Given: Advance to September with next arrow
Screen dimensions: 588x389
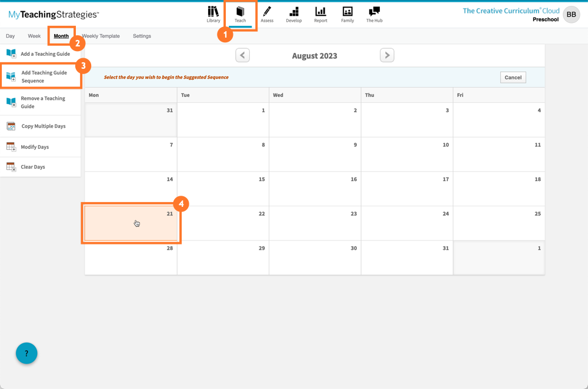Looking at the screenshot, I should pyautogui.click(x=387, y=55).
